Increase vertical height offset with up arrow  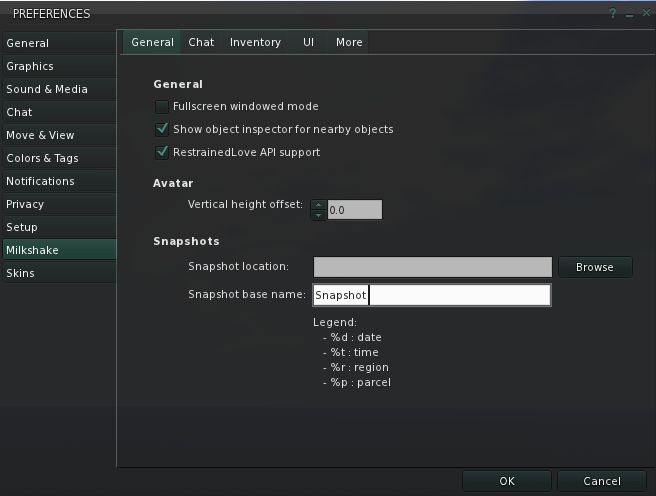(319, 205)
